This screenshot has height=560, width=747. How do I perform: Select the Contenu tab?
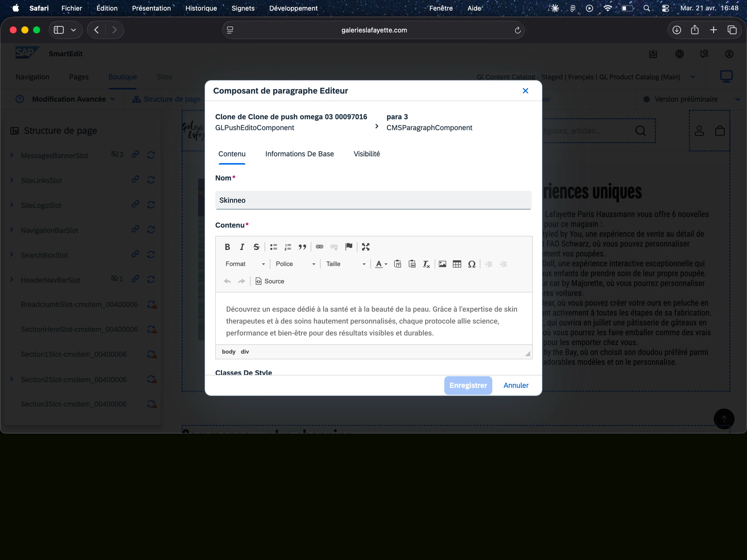232,154
